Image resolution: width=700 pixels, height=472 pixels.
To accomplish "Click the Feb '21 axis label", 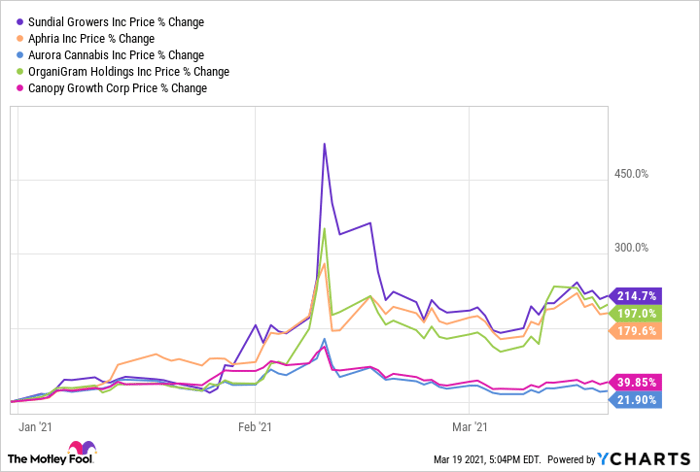I will (255, 427).
